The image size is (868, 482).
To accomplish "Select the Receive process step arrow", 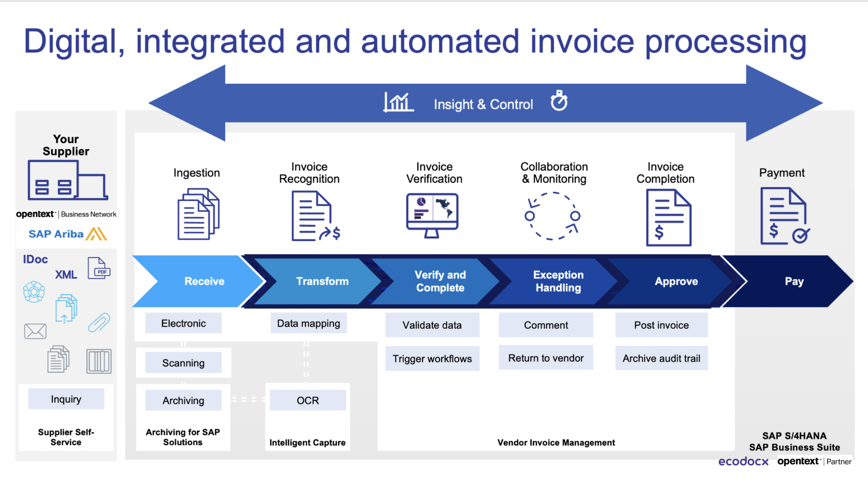I will [x=198, y=281].
